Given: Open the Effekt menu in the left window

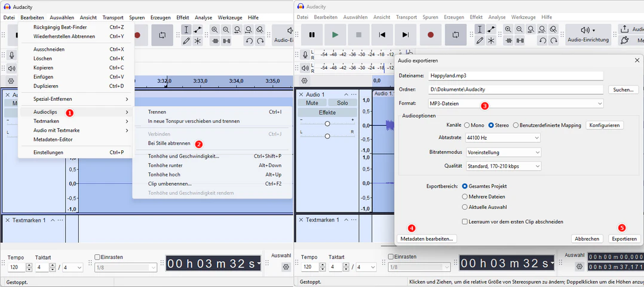Looking at the screenshot, I should [183, 18].
